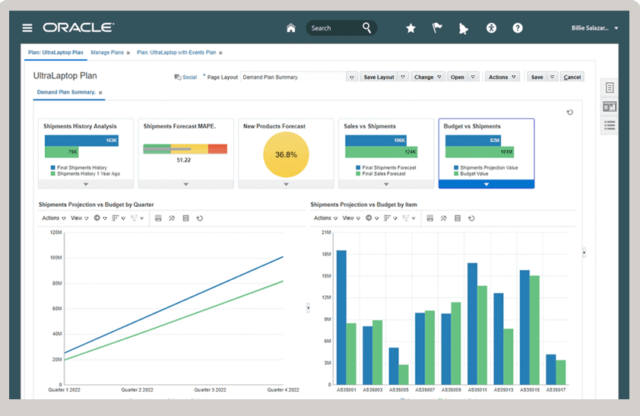Open the Change dropdown menu

point(427,77)
